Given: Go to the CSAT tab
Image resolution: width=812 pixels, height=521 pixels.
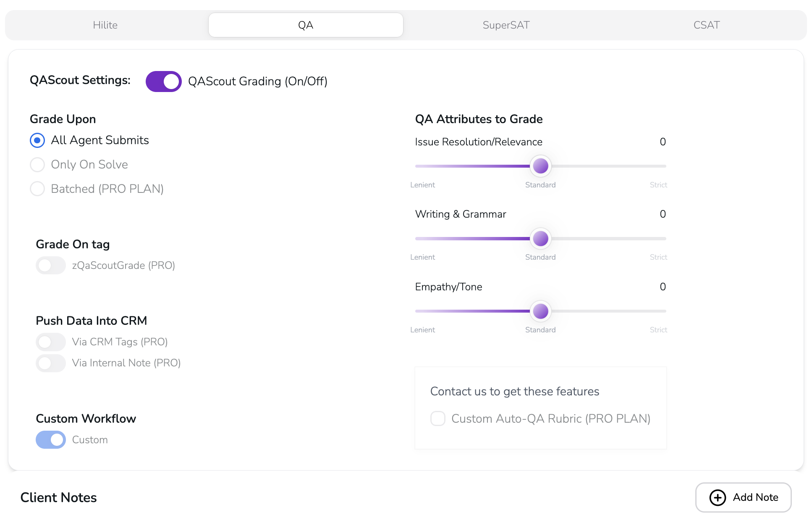Looking at the screenshot, I should 706,25.
